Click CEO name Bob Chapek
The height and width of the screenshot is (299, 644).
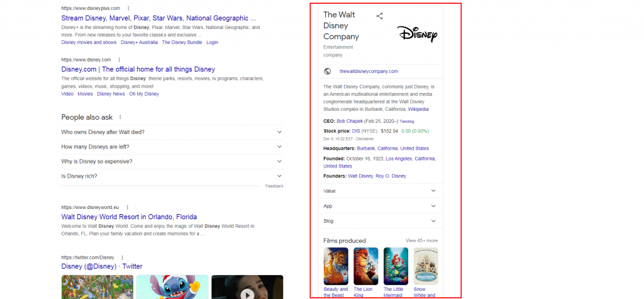tap(350, 121)
